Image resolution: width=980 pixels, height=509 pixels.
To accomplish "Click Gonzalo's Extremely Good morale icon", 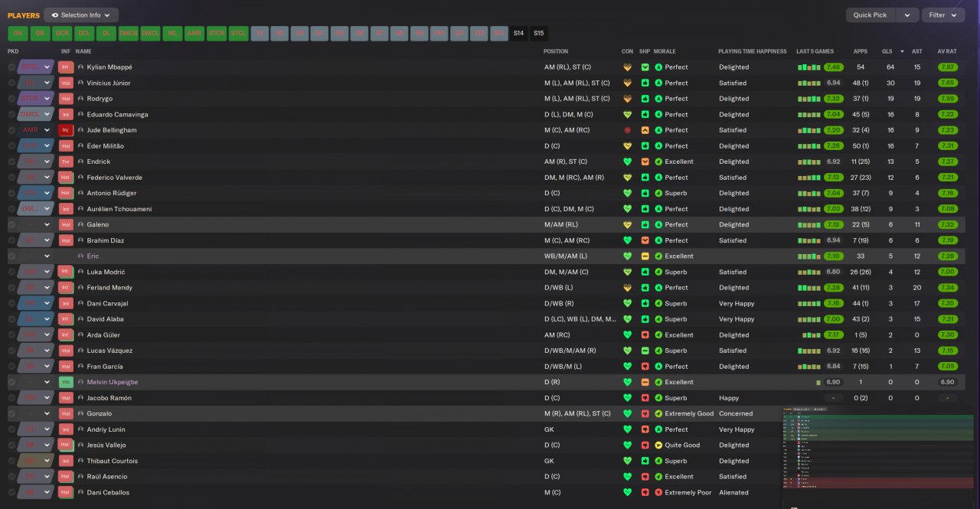I will [659, 413].
